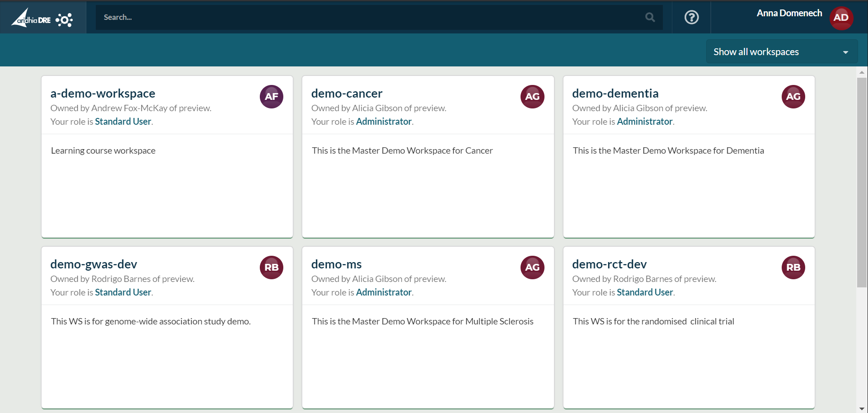Image resolution: width=868 pixels, height=413 pixels.
Task: Click AF avatar on a-demo-workspace card
Action: pyautogui.click(x=272, y=96)
